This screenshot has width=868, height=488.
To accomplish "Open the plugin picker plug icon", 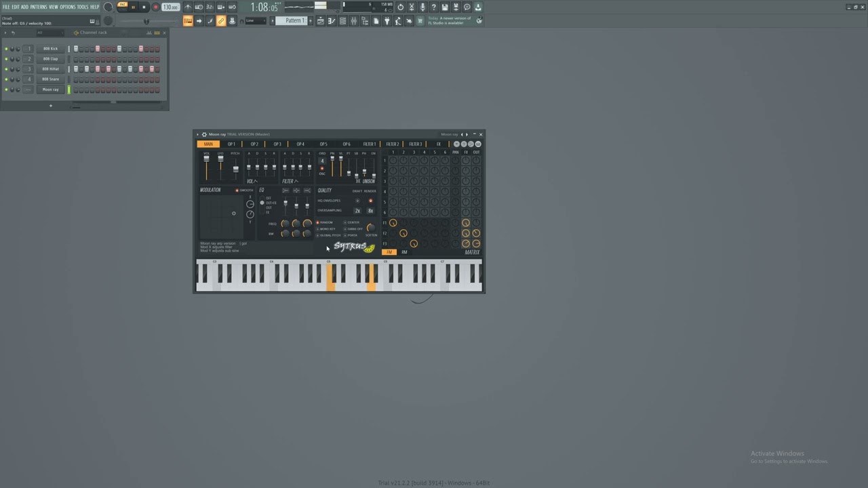I will (x=387, y=21).
